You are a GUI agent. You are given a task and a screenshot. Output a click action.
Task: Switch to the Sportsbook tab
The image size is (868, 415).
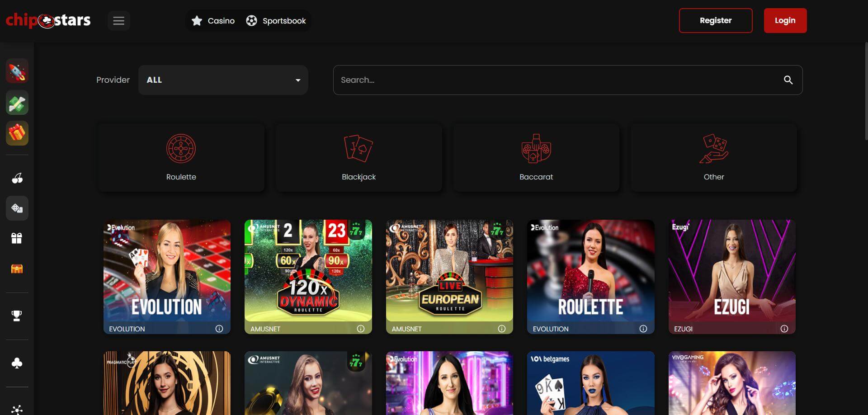(276, 21)
